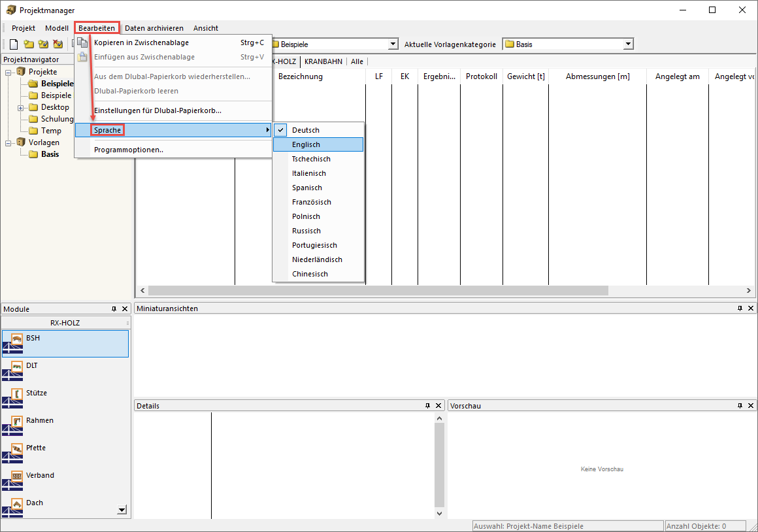
Task: Click the Gewicht [t] column header
Action: click(526, 76)
